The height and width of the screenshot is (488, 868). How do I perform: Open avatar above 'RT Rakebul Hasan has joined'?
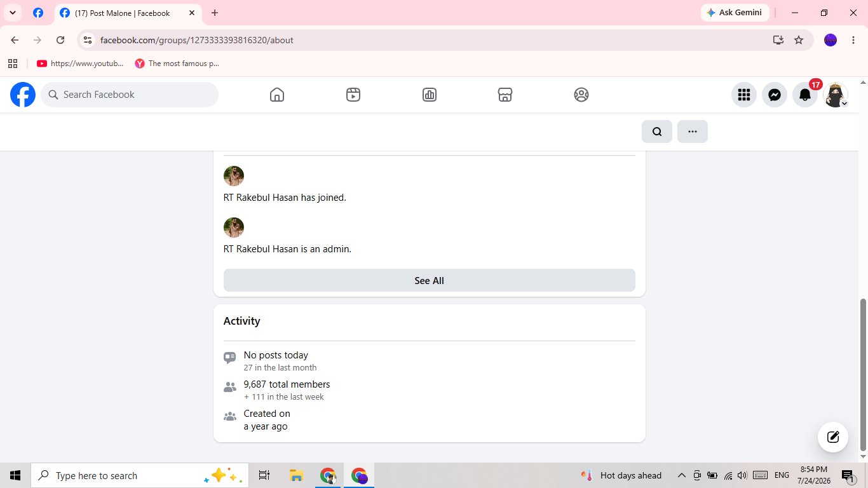[x=234, y=176]
